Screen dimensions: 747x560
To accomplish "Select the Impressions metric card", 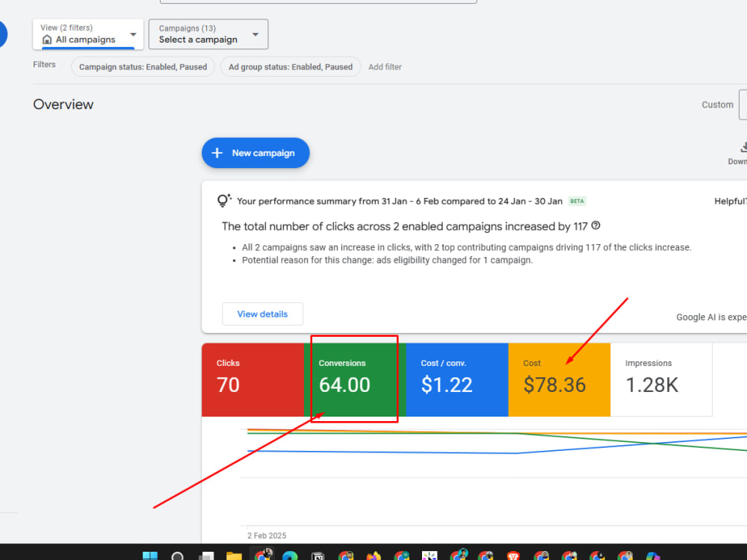I will coord(661,379).
